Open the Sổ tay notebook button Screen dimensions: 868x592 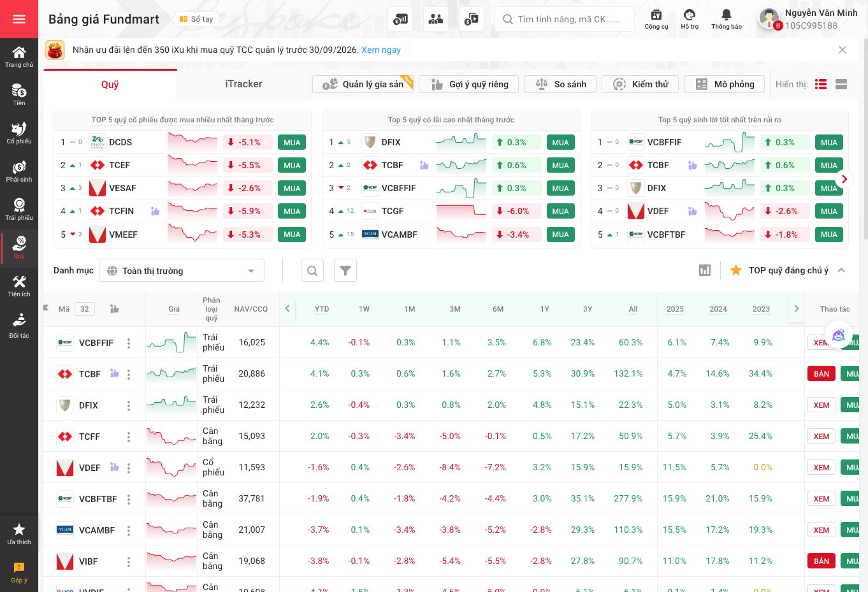[x=196, y=19]
